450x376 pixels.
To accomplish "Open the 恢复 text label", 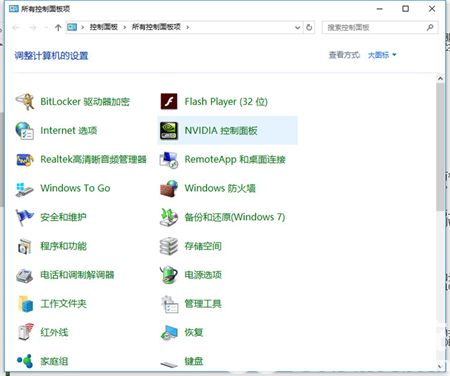I will pyautogui.click(x=194, y=332).
